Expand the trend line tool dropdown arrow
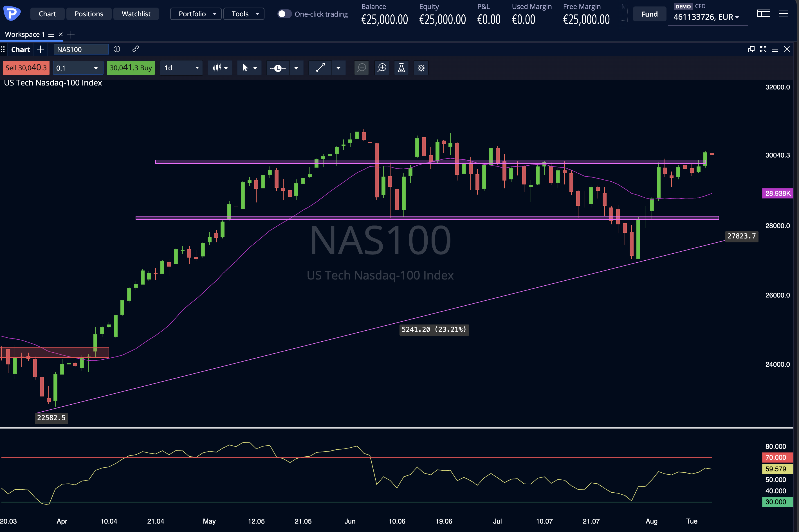Screen dimensions: 799x532 point(338,68)
